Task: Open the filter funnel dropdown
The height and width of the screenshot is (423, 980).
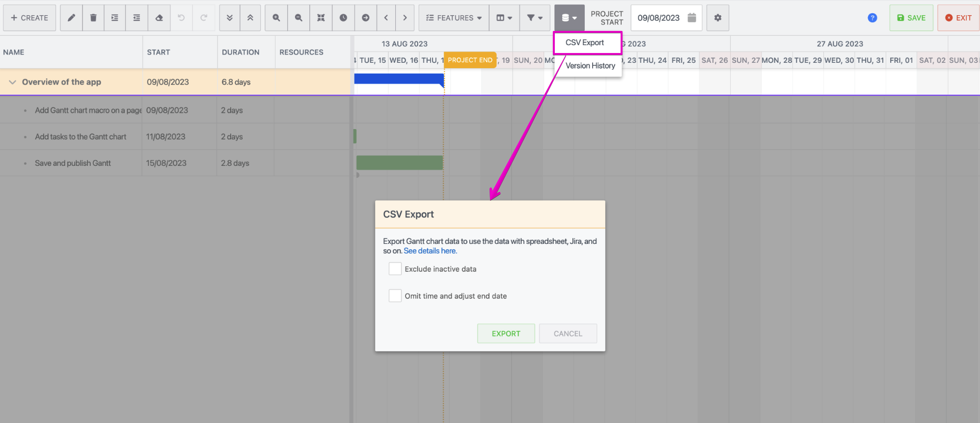Action: coord(535,18)
